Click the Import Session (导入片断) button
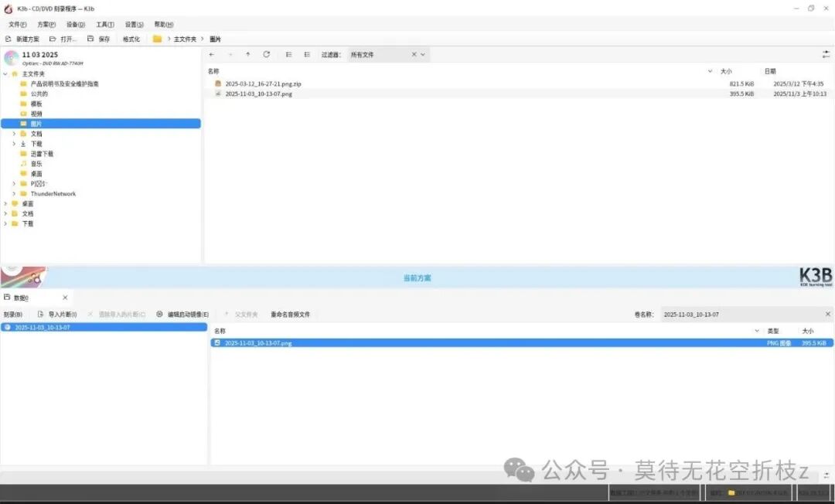The width and height of the screenshot is (835, 504). (x=57, y=315)
